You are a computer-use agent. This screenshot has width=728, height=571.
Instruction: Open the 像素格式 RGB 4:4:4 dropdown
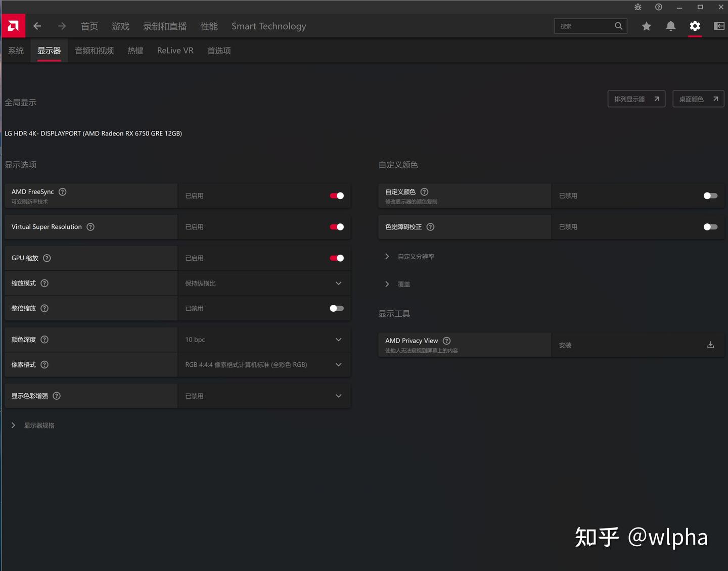tap(264, 365)
